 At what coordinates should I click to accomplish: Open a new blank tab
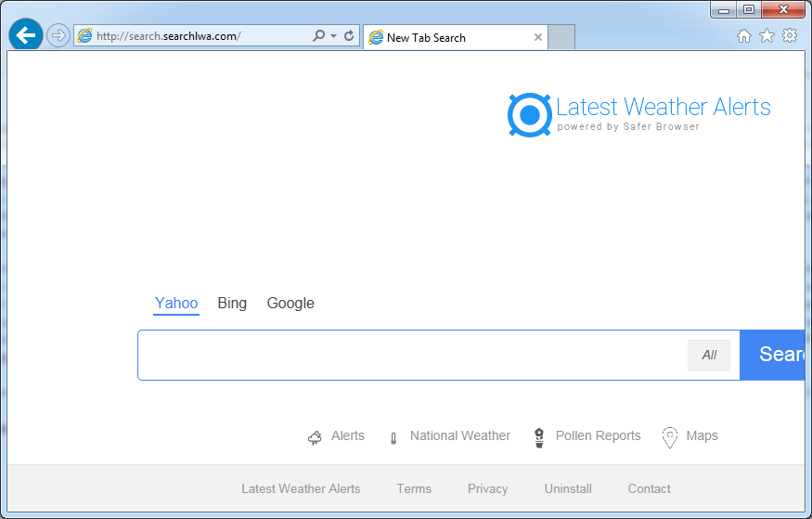pos(561,37)
